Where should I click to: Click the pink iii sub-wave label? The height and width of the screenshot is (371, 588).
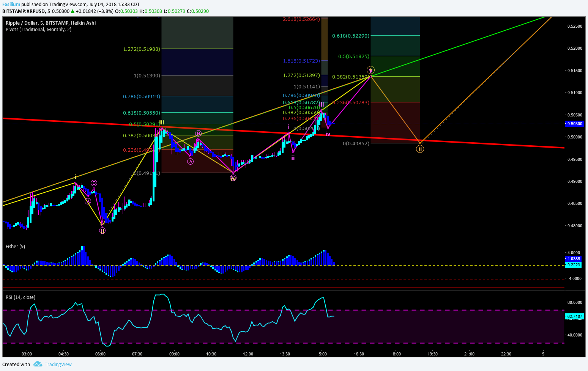click(x=322, y=105)
